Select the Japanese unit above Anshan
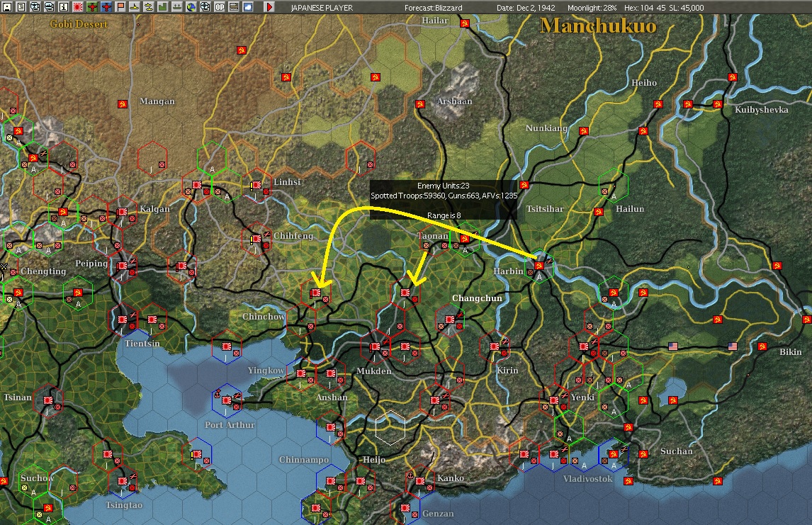Image resolution: width=812 pixels, height=525 pixels. [331, 373]
